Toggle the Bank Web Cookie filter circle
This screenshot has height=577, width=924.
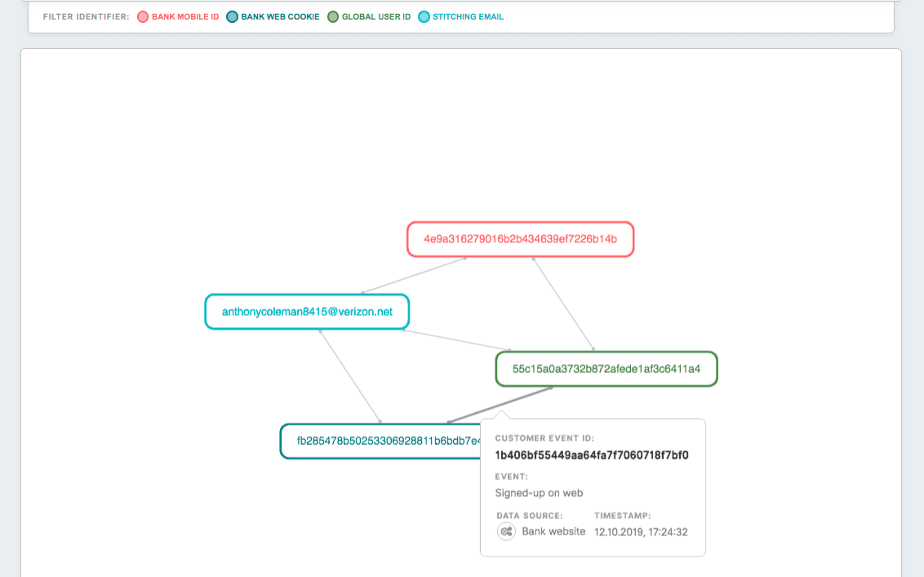pyautogui.click(x=232, y=16)
